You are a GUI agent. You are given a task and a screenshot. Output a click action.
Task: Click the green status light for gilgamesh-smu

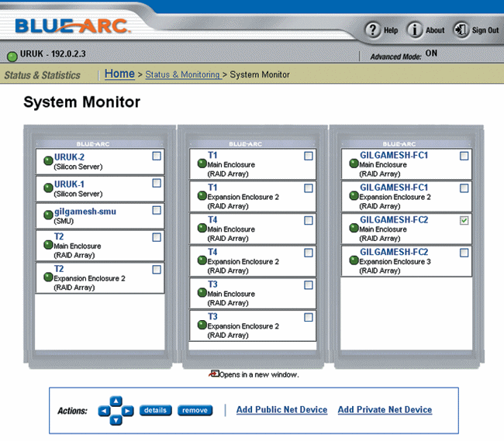tap(48, 215)
